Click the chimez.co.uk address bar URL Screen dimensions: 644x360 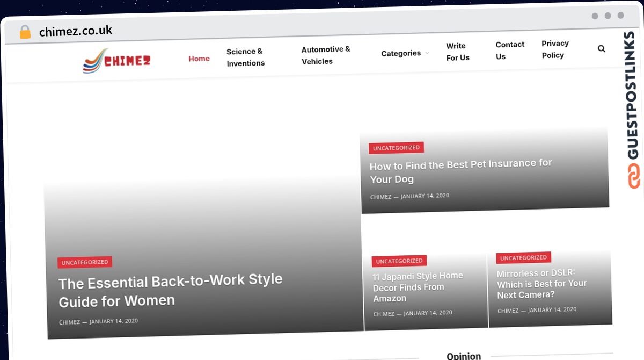click(x=76, y=31)
